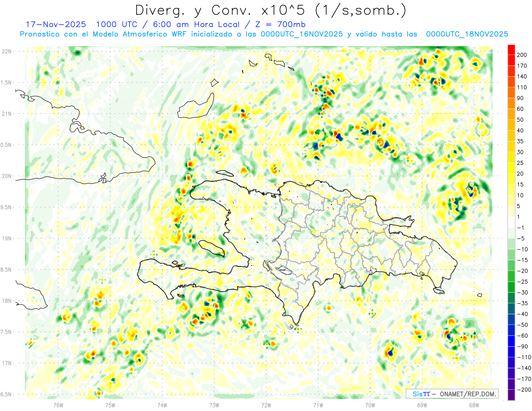Click the colorbar value -40
532x411 pixels.
[523, 314]
